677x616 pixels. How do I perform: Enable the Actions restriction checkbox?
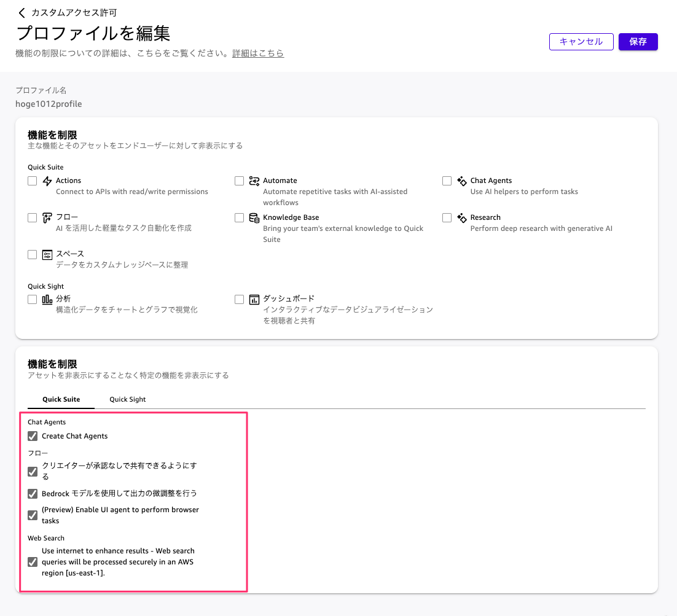[x=33, y=181]
